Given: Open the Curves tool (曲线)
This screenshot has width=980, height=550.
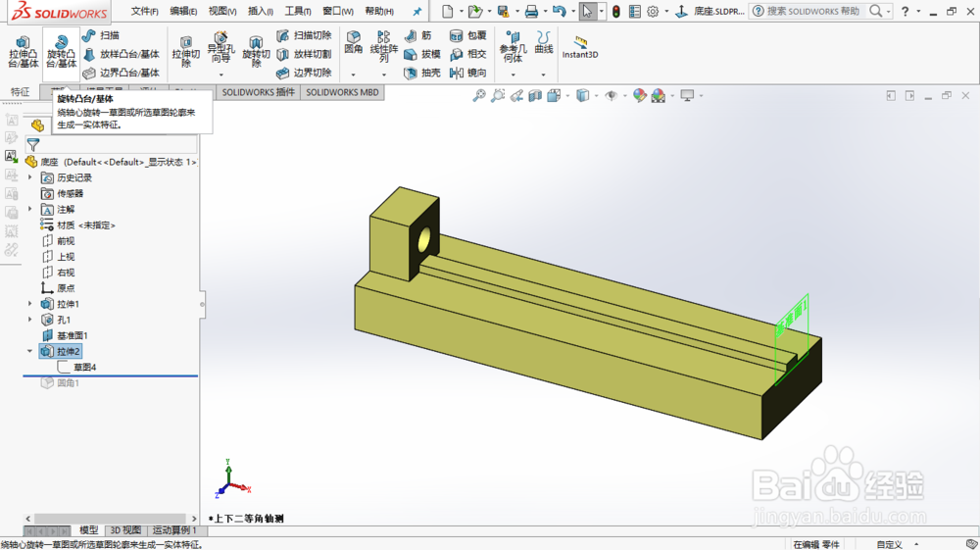Looking at the screenshot, I should (544, 42).
